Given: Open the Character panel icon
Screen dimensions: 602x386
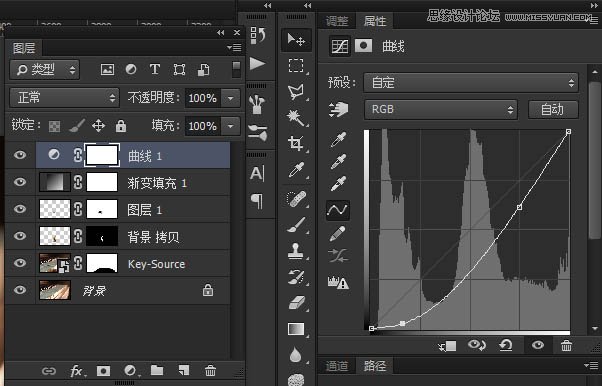Looking at the screenshot, I should pyautogui.click(x=257, y=173).
